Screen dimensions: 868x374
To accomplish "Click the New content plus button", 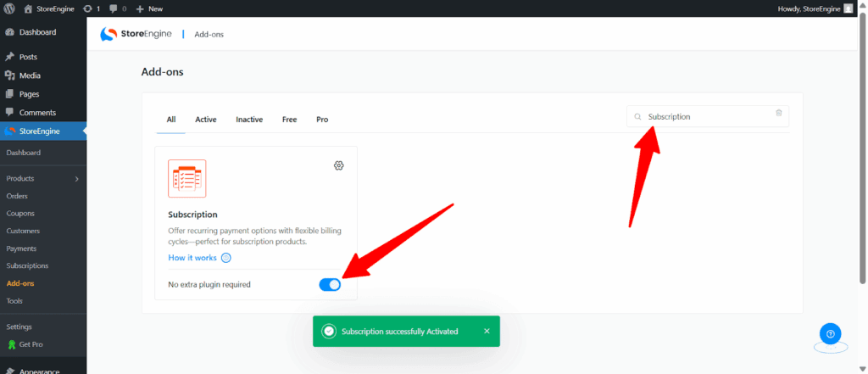I will [x=149, y=8].
